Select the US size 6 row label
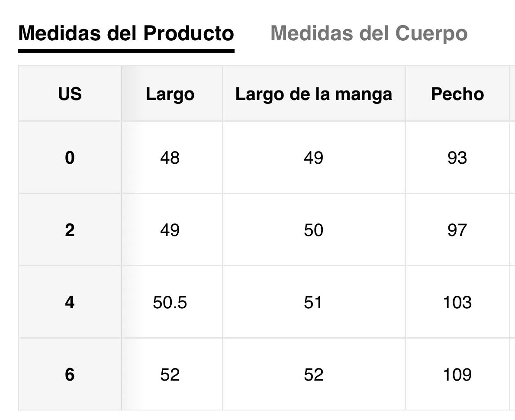Image resolution: width=515 pixels, height=420 pixels. click(70, 375)
